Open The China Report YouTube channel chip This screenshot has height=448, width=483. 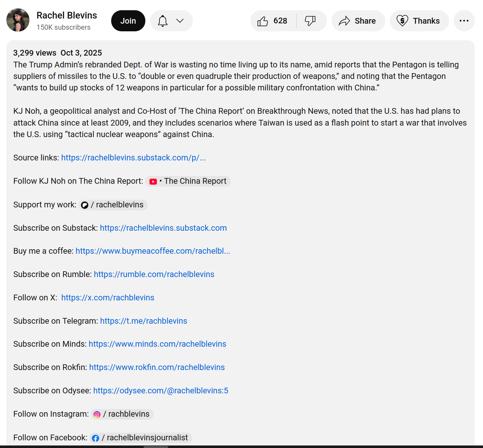188,181
